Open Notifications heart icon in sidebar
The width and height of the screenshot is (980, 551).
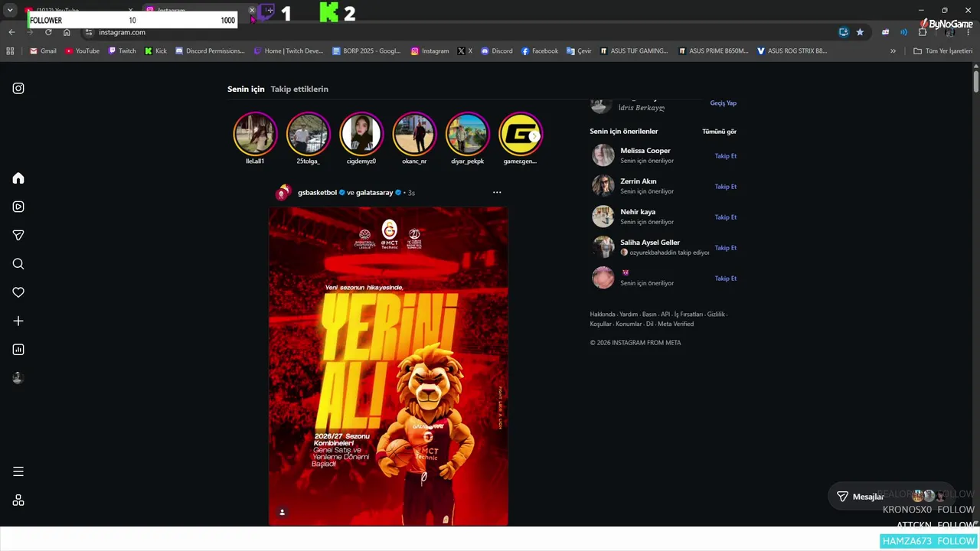pos(18,292)
